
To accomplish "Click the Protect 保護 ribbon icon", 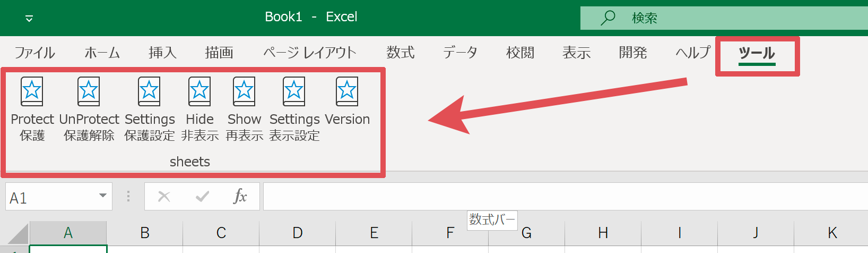I will 32,92.
